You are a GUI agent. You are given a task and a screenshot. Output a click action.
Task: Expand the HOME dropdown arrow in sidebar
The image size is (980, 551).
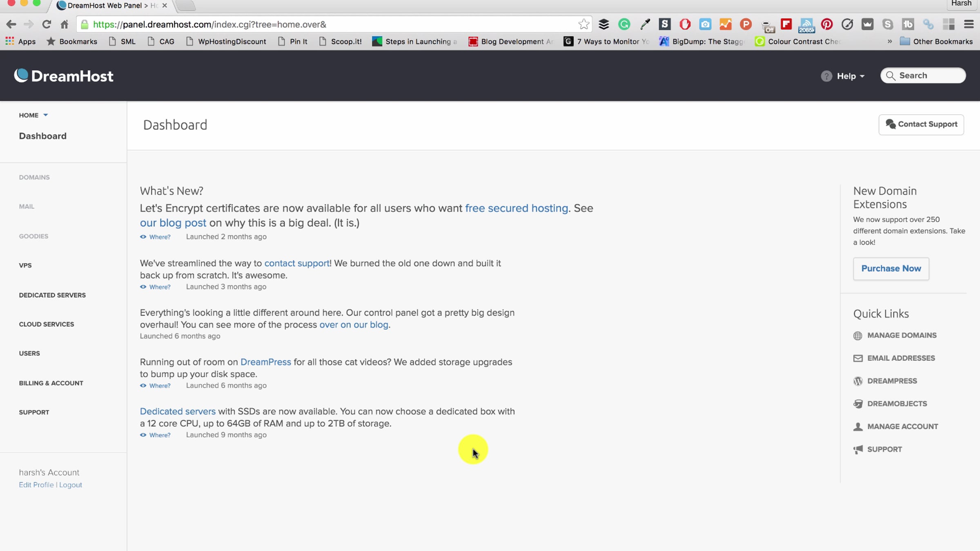46,115
